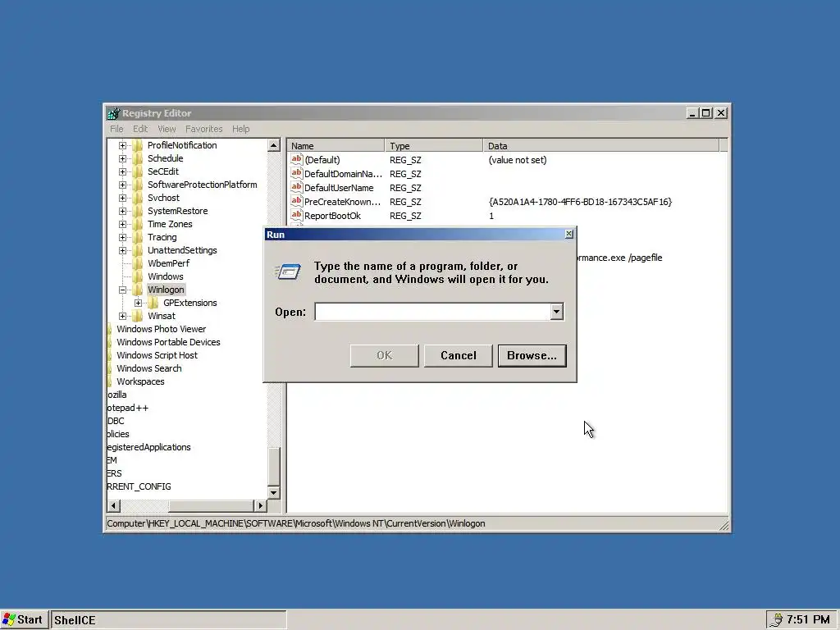Select the DefaultUserName value icon
Screen dimensions: 840x630
[297, 188]
